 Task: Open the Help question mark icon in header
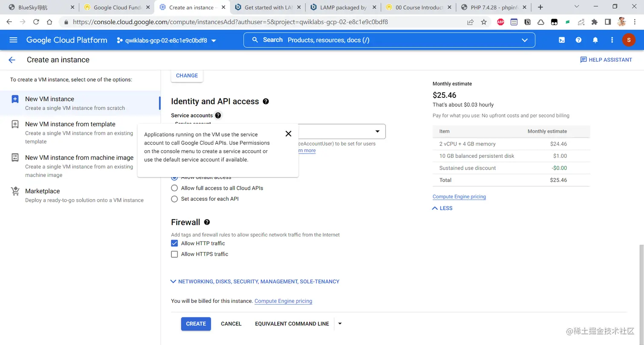[578, 40]
